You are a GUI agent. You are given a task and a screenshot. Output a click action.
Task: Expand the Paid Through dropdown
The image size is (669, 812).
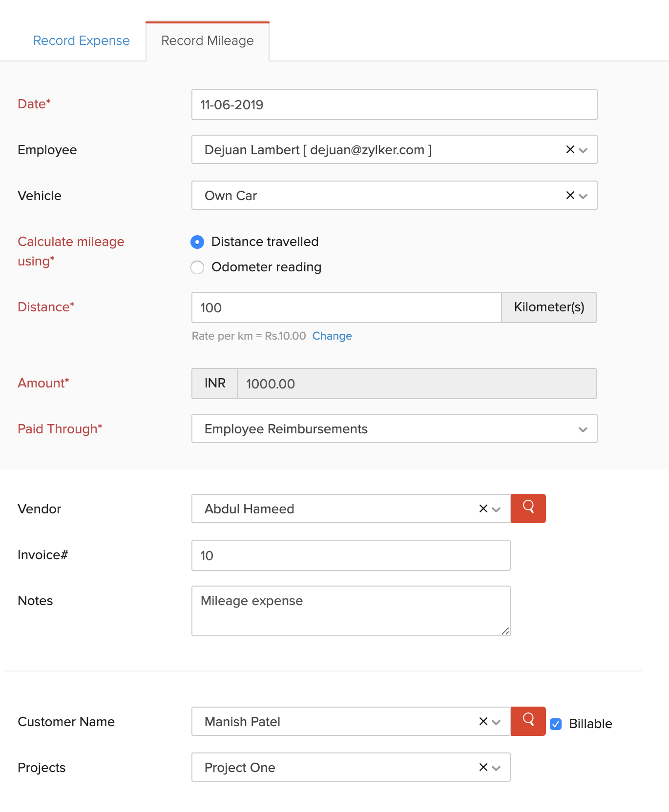[583, 429]
